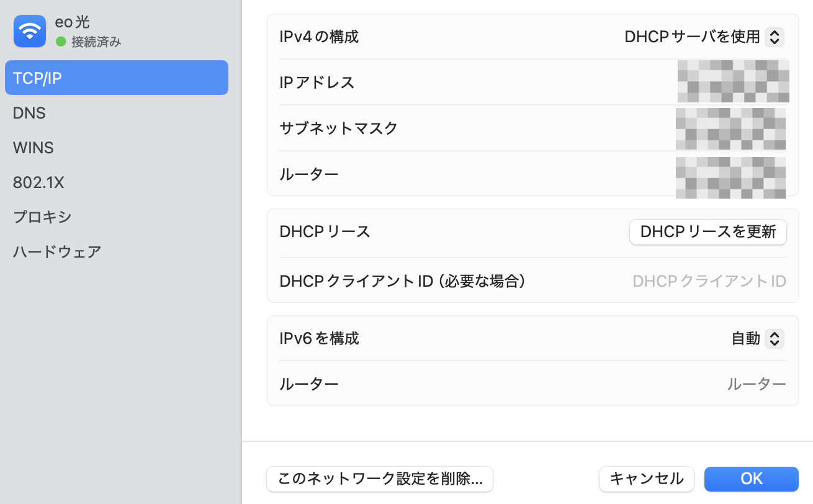
Task: Open the プロキシ tab
Action: (42, 217)
